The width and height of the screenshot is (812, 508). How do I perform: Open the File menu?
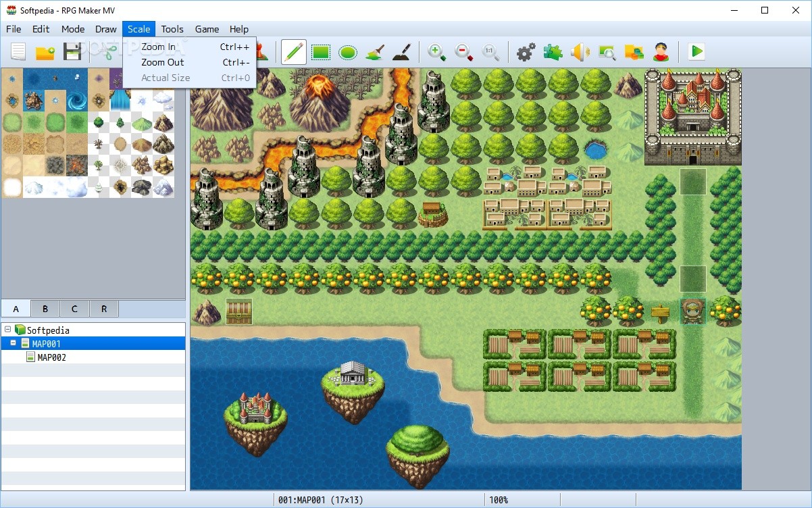click(14, 29)
